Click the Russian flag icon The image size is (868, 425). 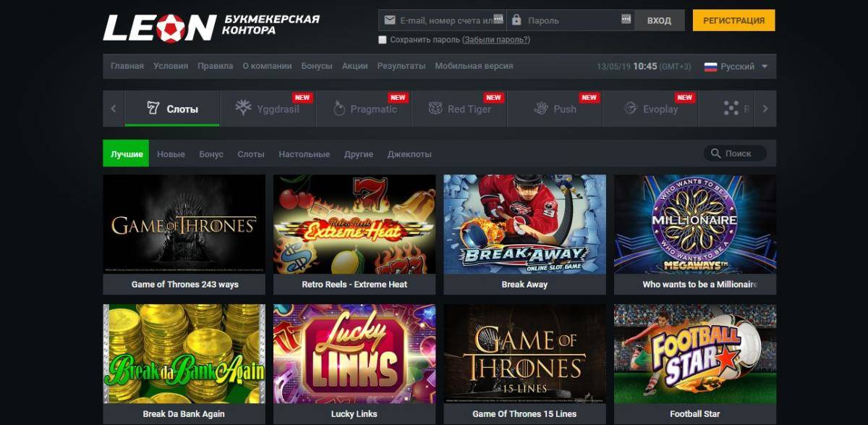click(710, 67)
